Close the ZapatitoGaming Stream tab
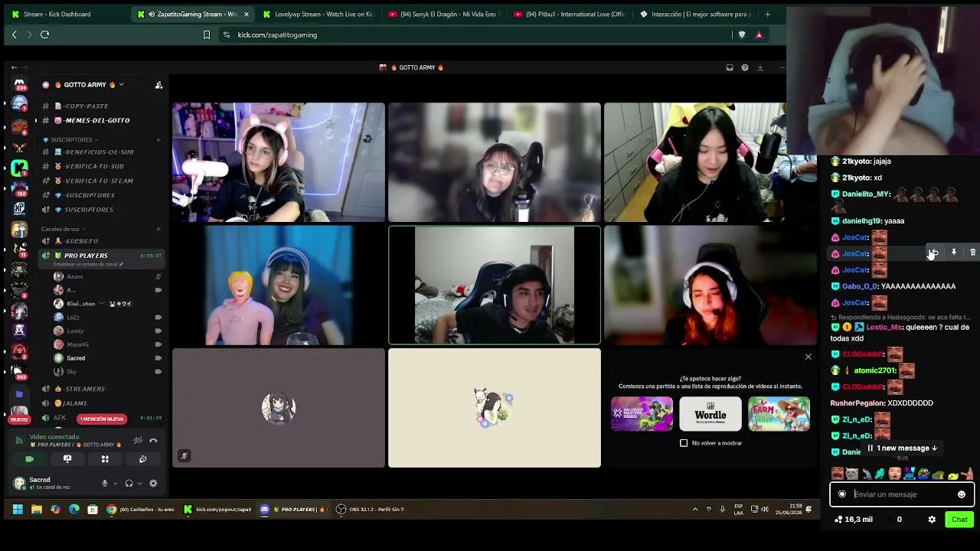 coord(246,14)
